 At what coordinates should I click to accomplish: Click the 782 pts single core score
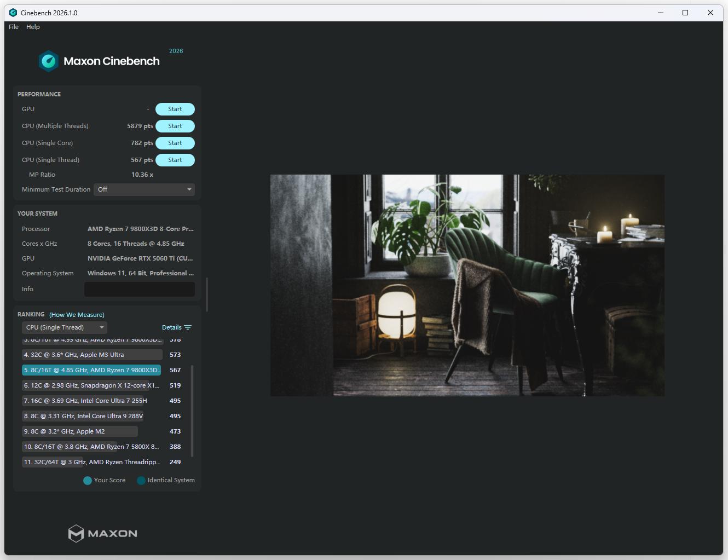coord(142,143)
